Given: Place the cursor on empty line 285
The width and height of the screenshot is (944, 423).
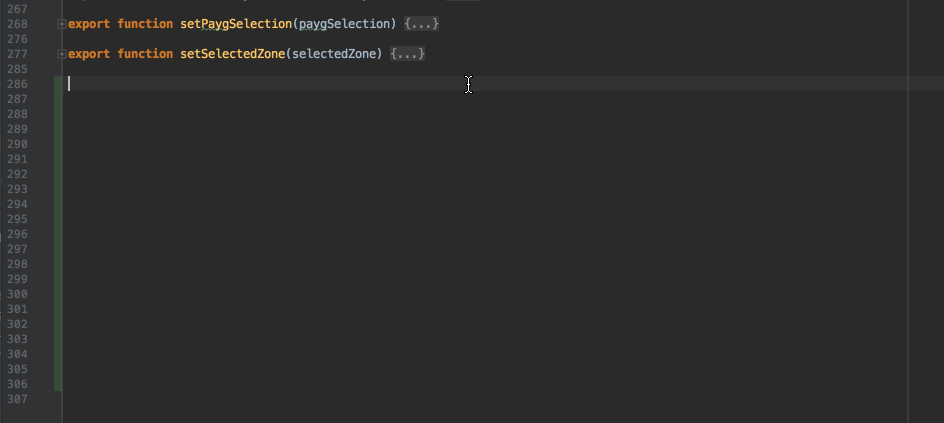Looking at the screenshot, I should tap(300, 69).
